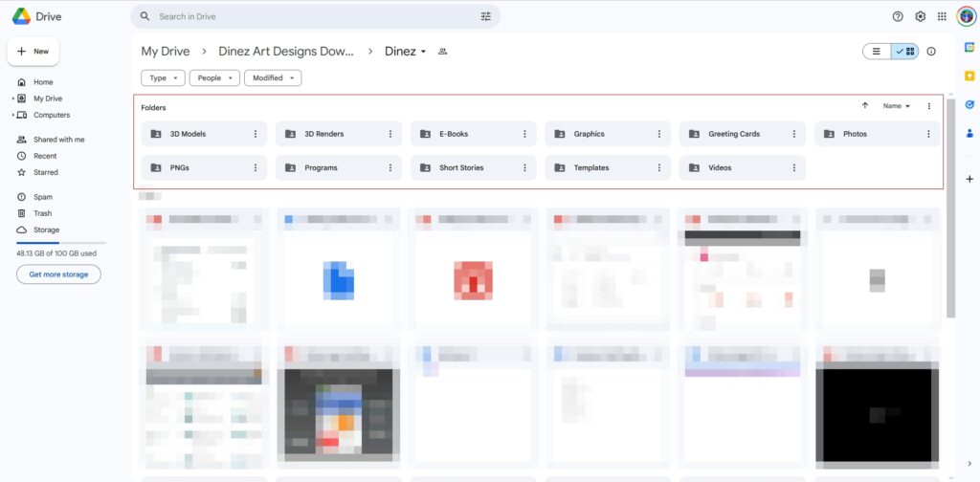This screenshot has width=980, height=482.
Task: View details info icon
Action: tap(931, 52)
